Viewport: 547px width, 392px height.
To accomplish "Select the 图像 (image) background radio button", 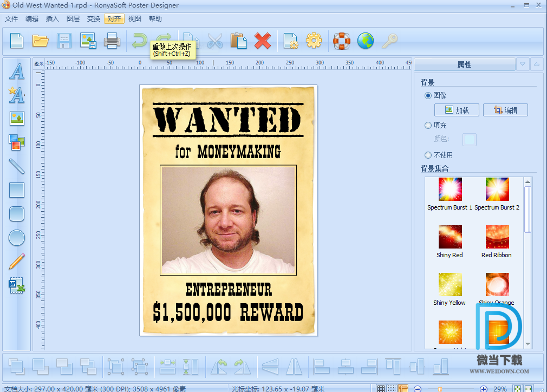I will pyautogui.click(x=428, y=95).
